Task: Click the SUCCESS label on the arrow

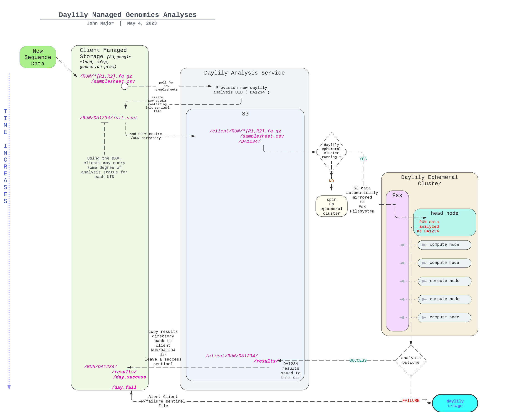Action: tap(358, 360)
